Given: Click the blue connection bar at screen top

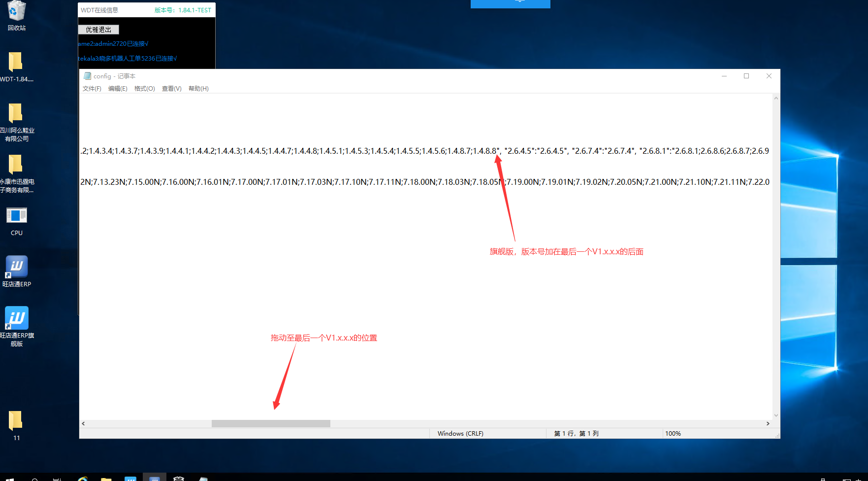Looking at the screenshot, I should [x=511, y=4].
